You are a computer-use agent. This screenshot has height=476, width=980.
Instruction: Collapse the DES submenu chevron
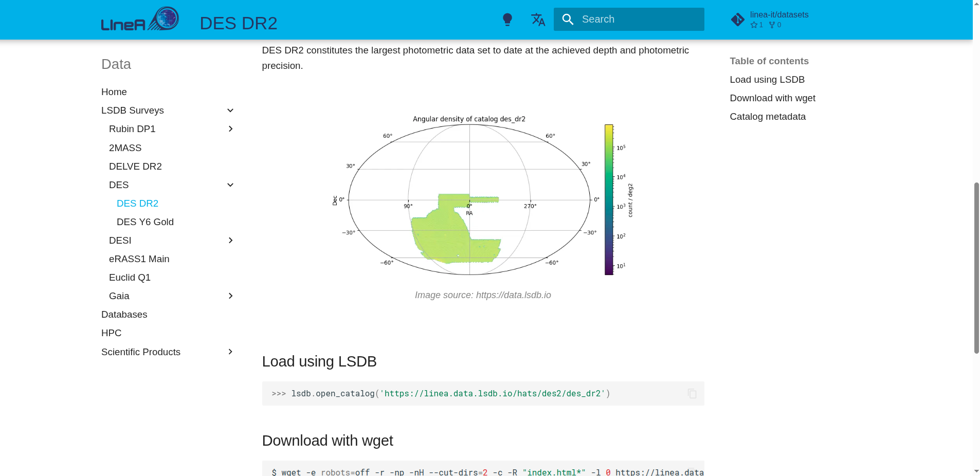230,185
